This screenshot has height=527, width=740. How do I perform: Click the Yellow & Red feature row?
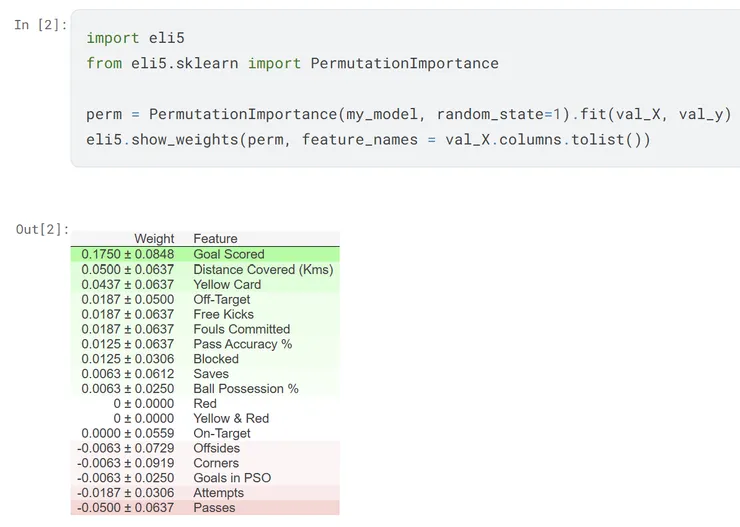point(205,418)
